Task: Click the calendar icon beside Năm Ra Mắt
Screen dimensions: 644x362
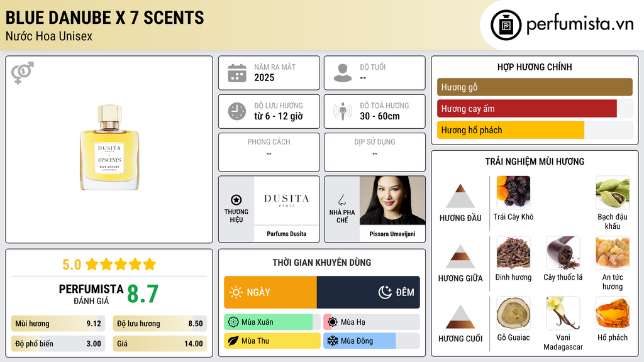Action: tap(237, 73)
